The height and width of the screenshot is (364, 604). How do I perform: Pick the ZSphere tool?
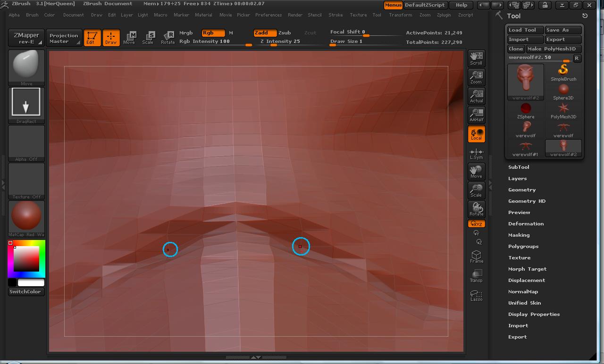pyautogui.click(x=526, y=110)
